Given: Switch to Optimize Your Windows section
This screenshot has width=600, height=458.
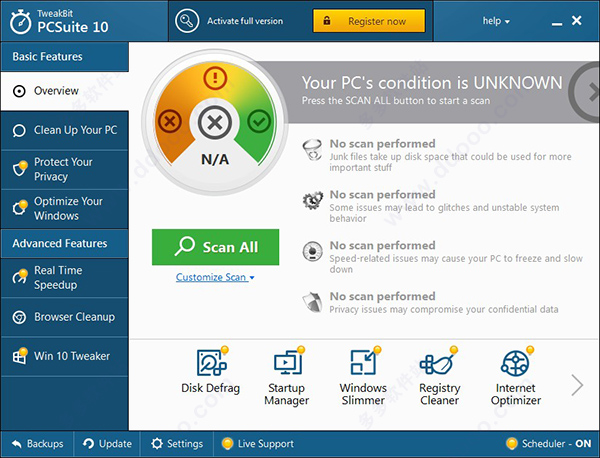Looking at the screenshot, I should coord(65,209).
